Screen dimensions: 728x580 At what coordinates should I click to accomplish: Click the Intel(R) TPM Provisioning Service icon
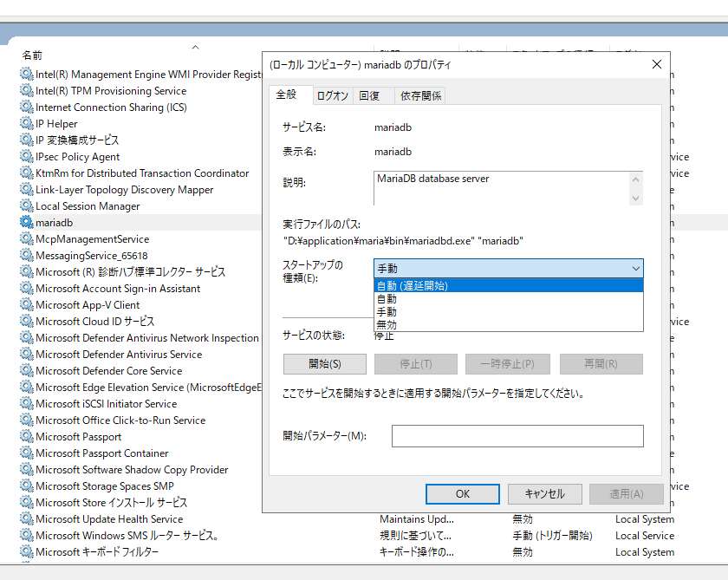(x=26, y=91)
